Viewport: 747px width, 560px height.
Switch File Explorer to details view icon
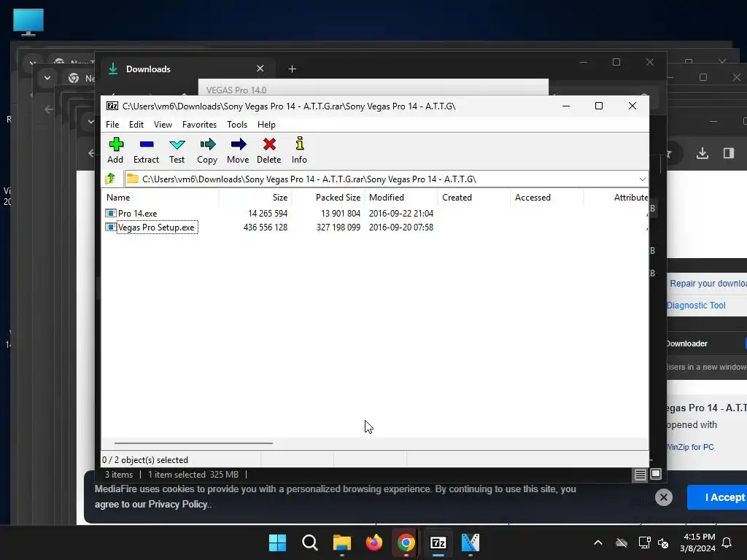[640, 474]
